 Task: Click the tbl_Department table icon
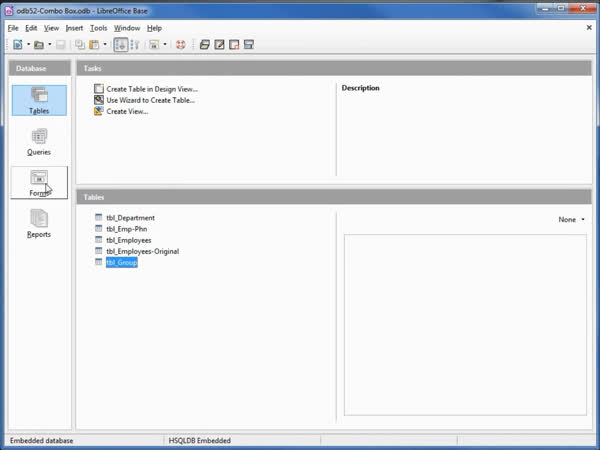pos(99,217)
